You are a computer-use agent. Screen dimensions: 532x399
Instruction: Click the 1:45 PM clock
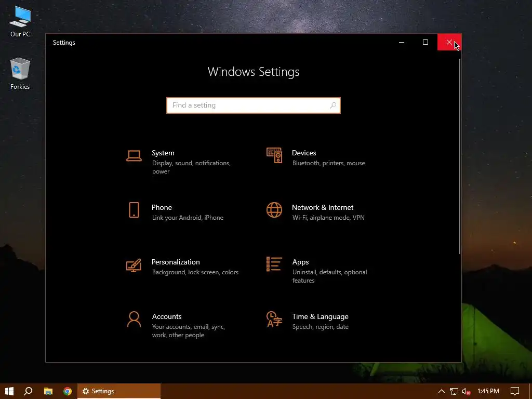pyautogui.click(x=488, y=391)
